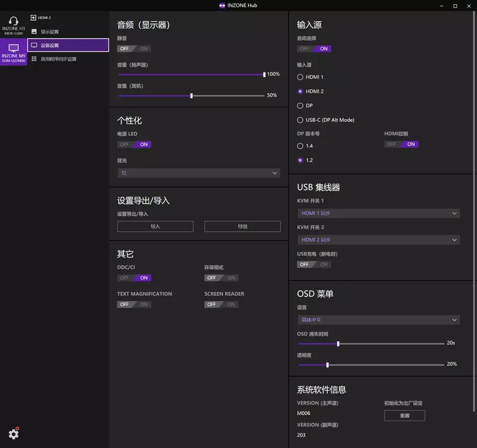Maximize the INZONE Hub window

(455, 6)
